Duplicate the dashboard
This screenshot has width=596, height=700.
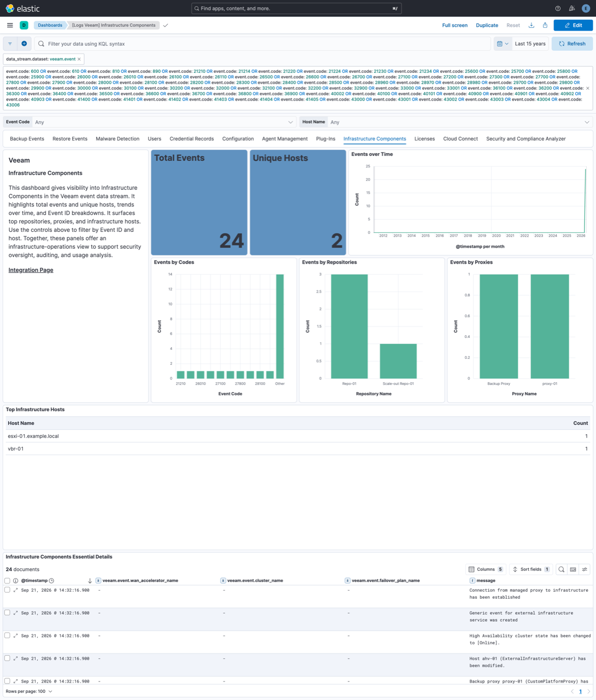coord(487,25)
